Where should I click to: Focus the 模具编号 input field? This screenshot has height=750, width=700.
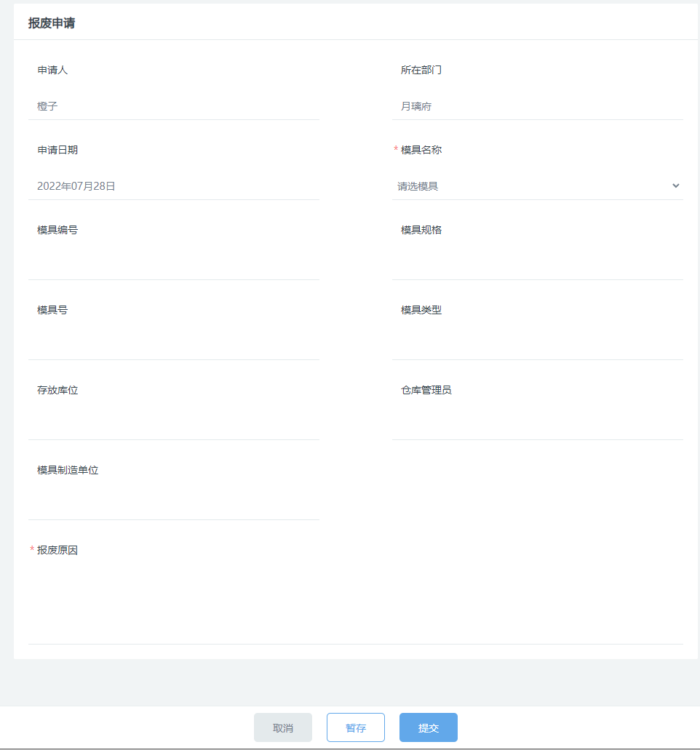[x=174, y=266]
